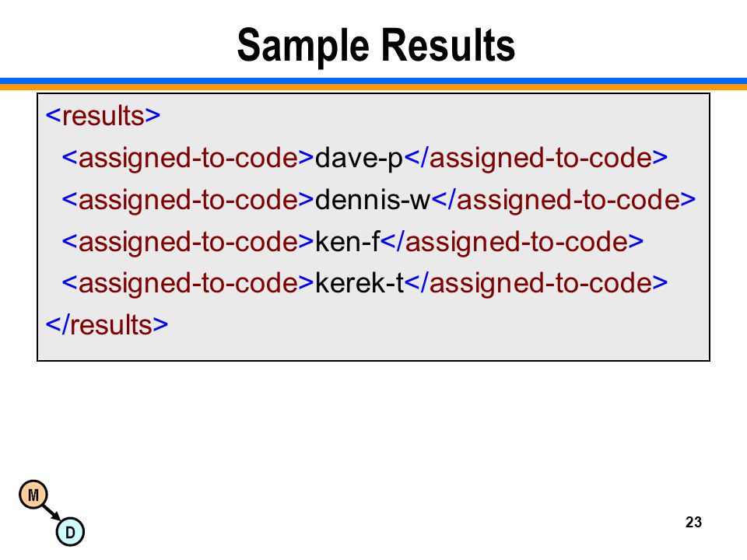747x560 pixels.
Task: Select the dennis-w value text
Action: coord(373,200)
